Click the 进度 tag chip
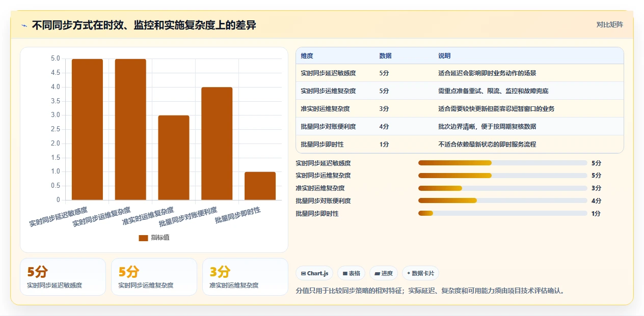The width and height of the screenshot is (644, 316). point(383,273)
